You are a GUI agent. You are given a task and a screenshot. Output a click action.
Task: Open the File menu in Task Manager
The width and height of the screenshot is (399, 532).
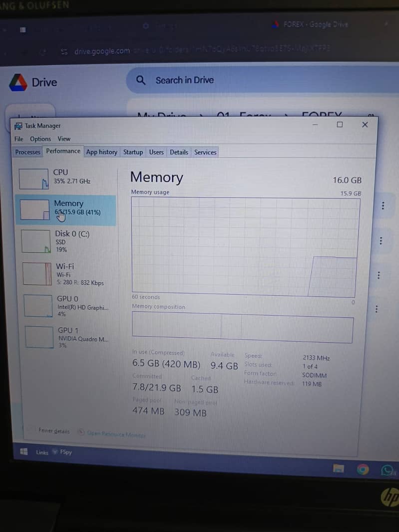18,139
